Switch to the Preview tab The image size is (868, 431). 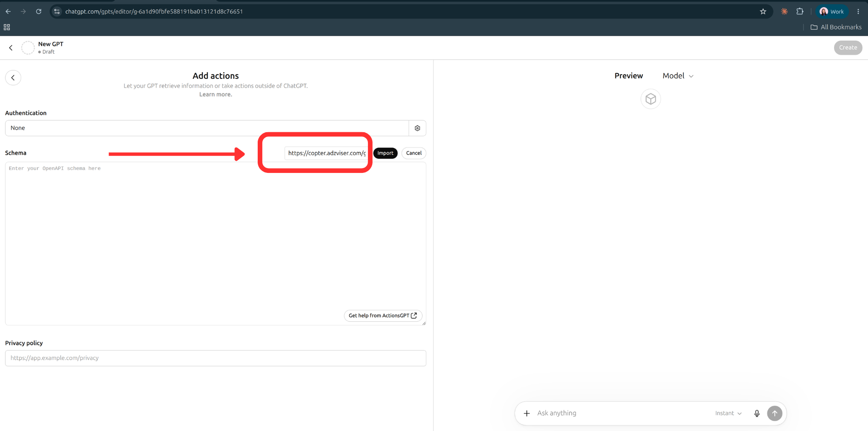coord(629,76)
